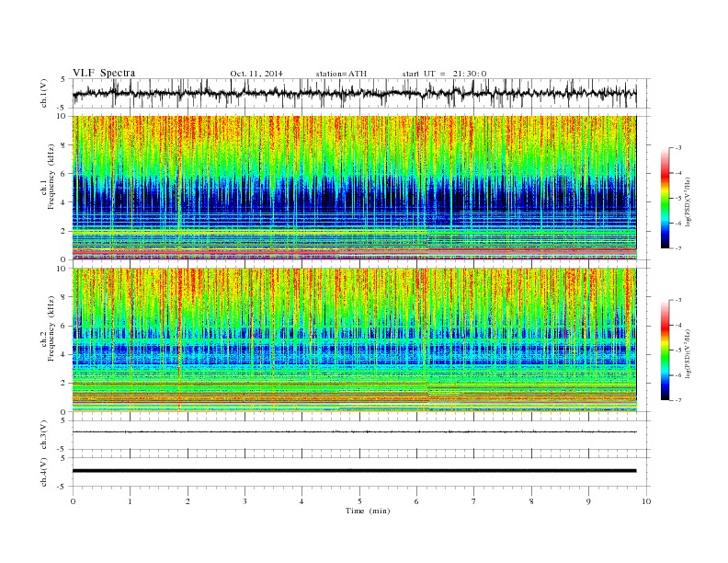
Task: Click the "ch.3(V)" axis label
Action: click(x=44, y=435)
